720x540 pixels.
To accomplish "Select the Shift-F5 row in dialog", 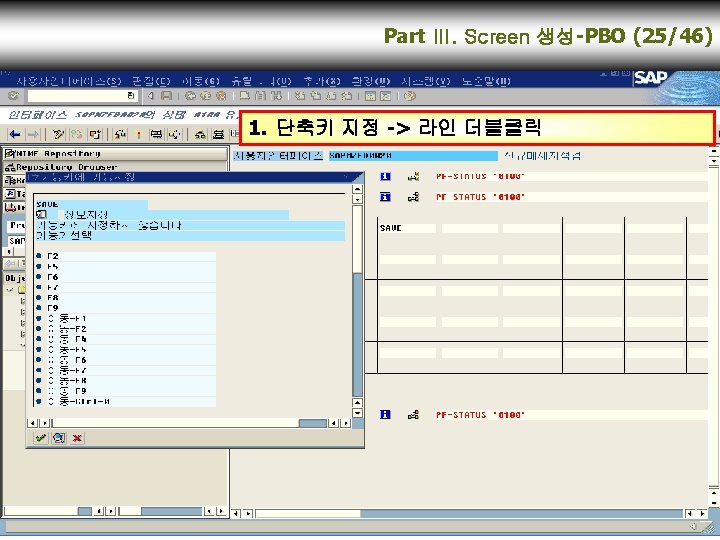I will 125,349.
